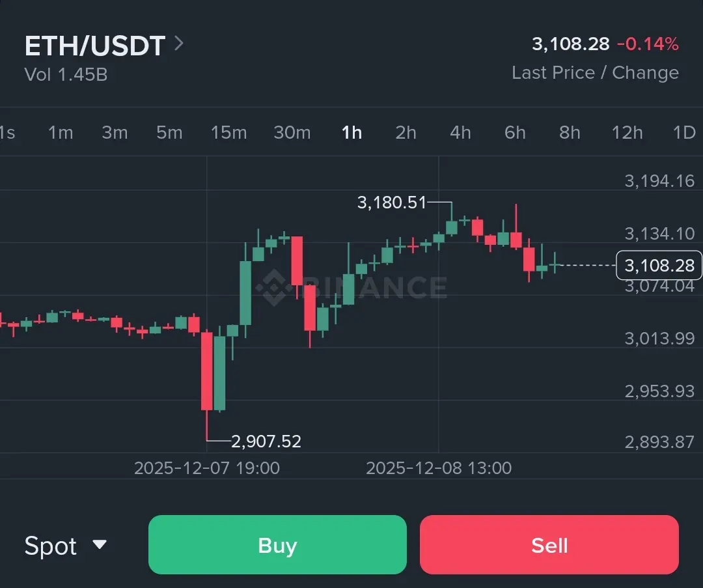Tap the green Buy button
Viewport: 703px width, 588px height.
pyautogui.click(x=277, y=545)
